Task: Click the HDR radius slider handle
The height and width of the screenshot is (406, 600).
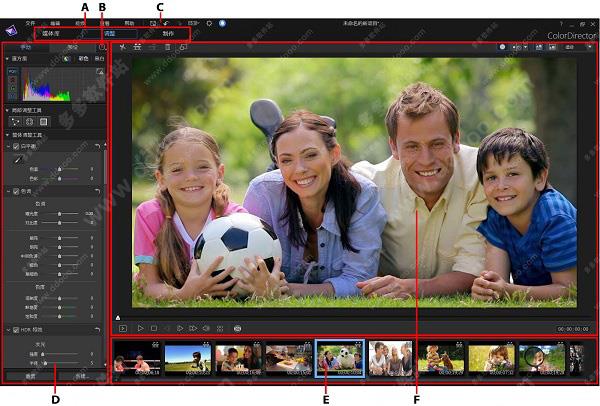Action: pyautogui.click(x=45, y=363)
